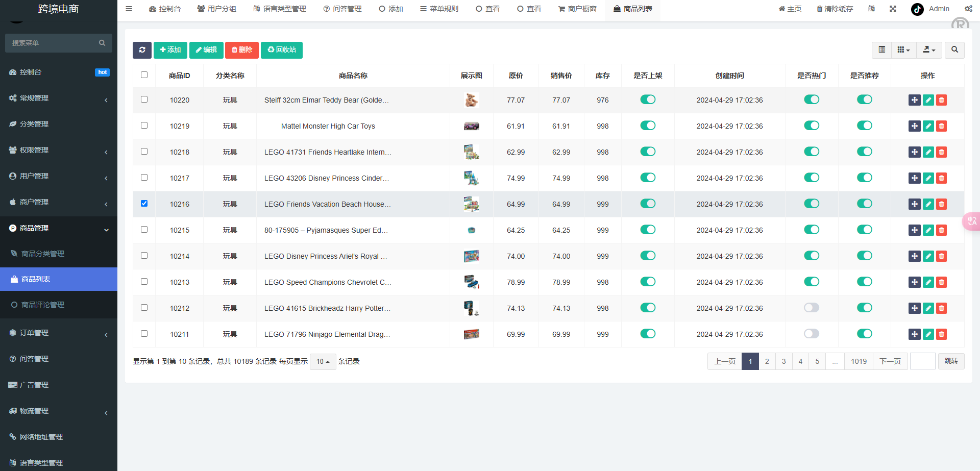Switch to the 商户橱窗 tab
Viewport: 980px width, 471px height.
[x=577, y=9]
